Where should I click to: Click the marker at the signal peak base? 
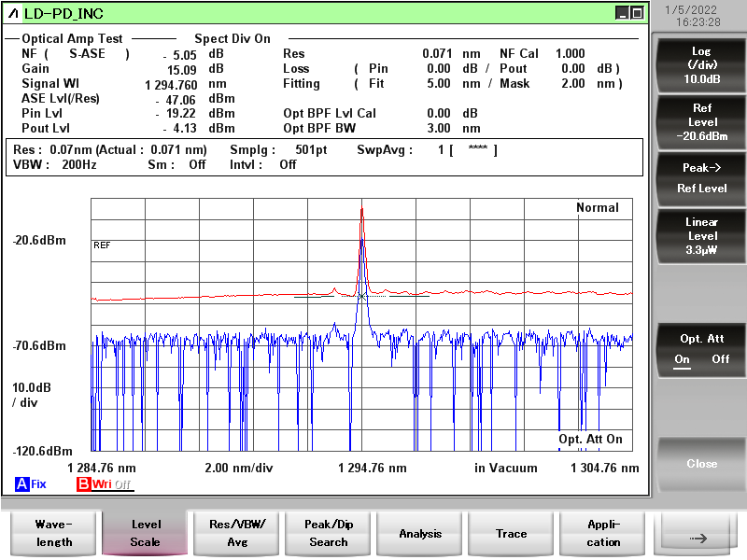(x=362, y=296)
